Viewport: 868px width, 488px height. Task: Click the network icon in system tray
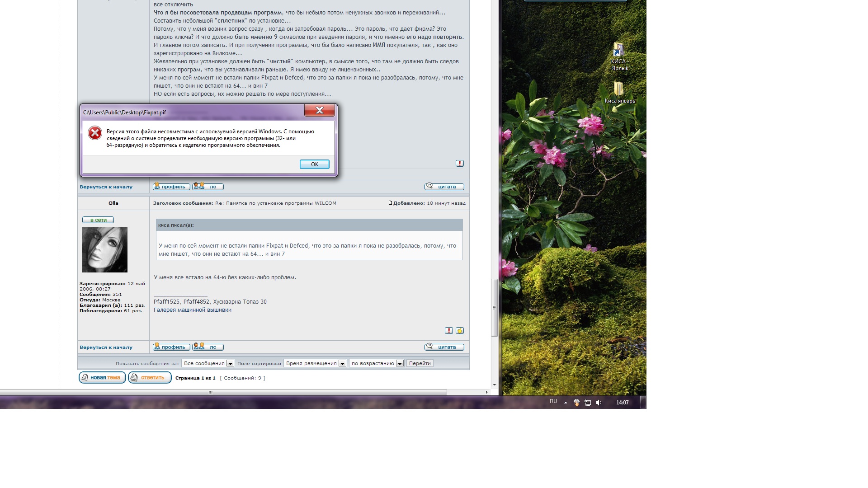588,403
